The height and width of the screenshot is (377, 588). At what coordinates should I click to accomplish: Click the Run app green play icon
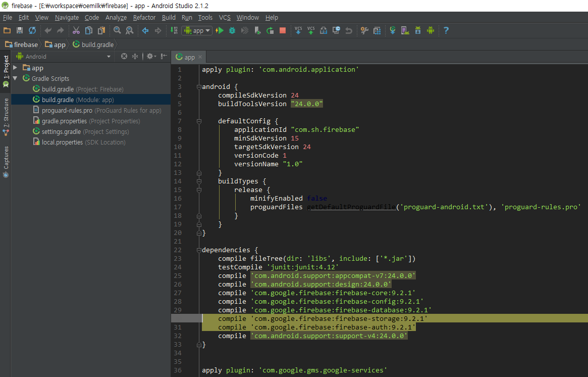tap(220, 31)
